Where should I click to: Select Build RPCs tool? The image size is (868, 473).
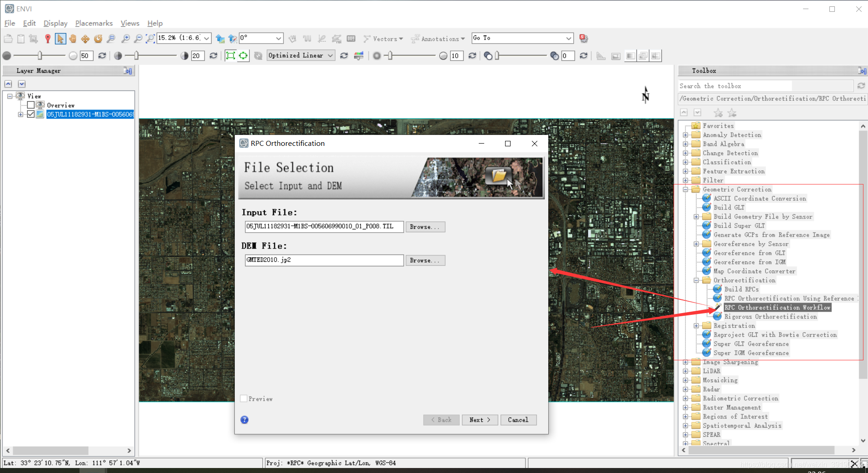pyautogui.click(x=741, y=289)
